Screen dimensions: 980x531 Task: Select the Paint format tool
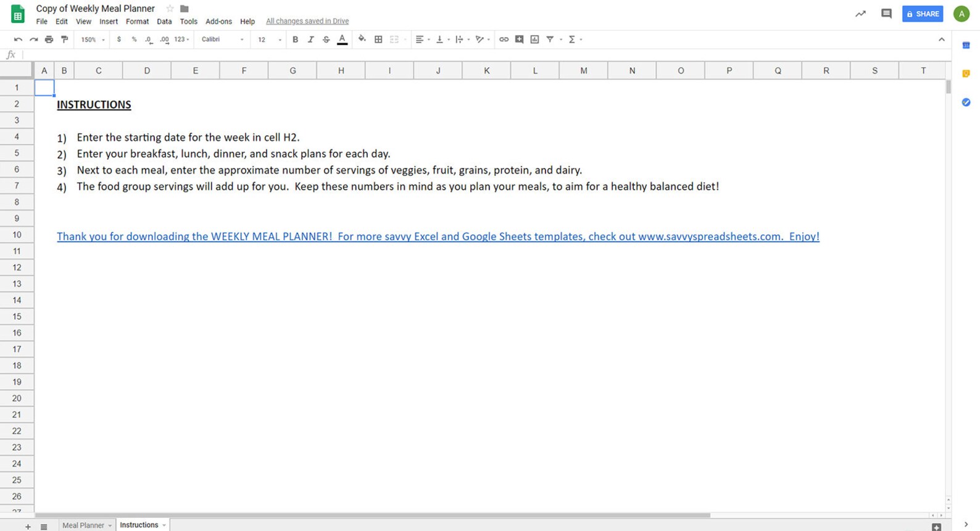[x=64, y=40]
